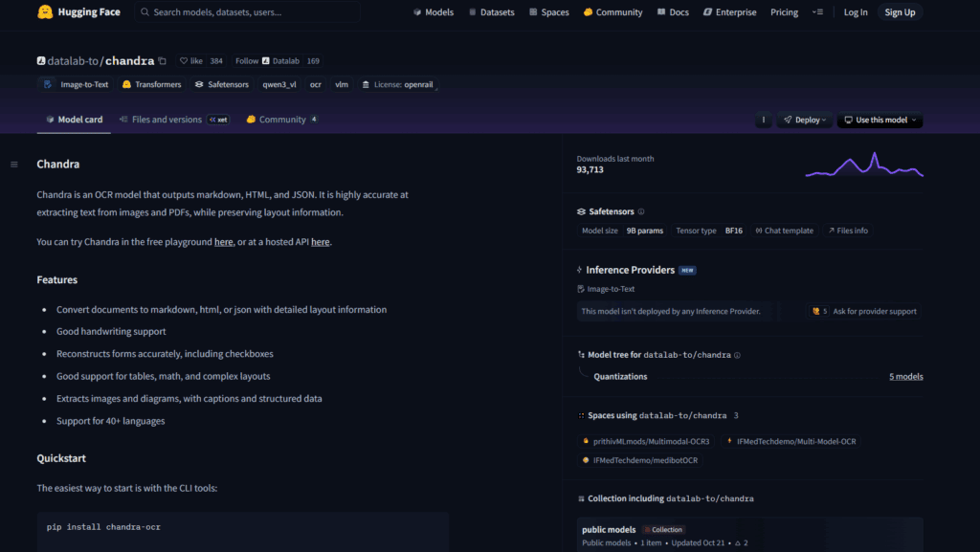Viewport: 980px width, 552px height.
Task: Click the Inference Providers heading
Action: 630,270
